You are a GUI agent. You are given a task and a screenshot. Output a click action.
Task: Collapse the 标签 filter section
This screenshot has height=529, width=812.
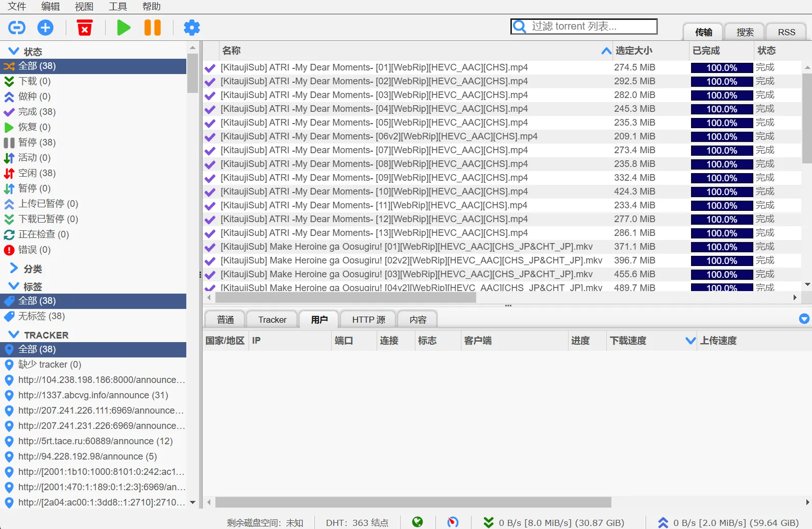14,286
